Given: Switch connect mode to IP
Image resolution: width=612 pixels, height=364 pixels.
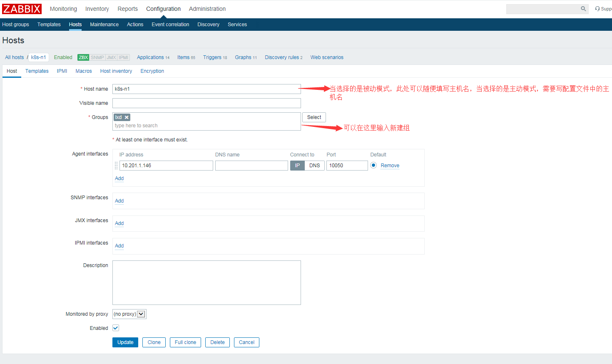Looking at the screenshot, I should pos(297,166).
